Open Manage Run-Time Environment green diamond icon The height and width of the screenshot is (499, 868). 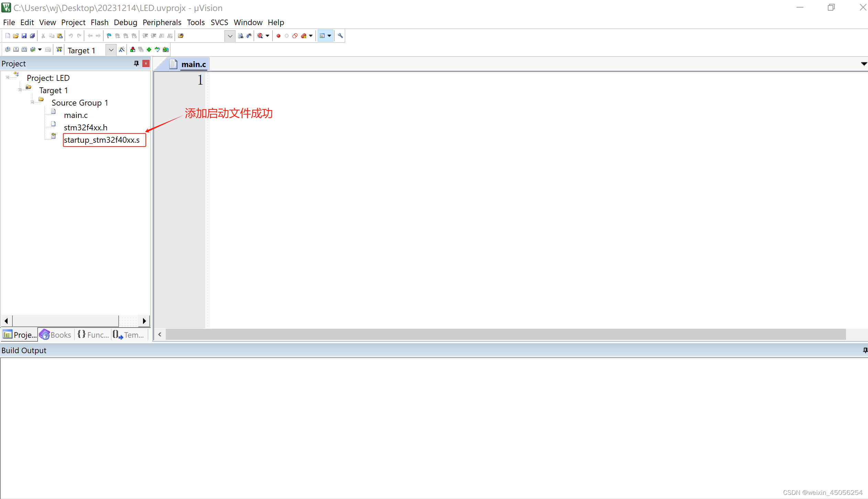click(x=149, y=50)
